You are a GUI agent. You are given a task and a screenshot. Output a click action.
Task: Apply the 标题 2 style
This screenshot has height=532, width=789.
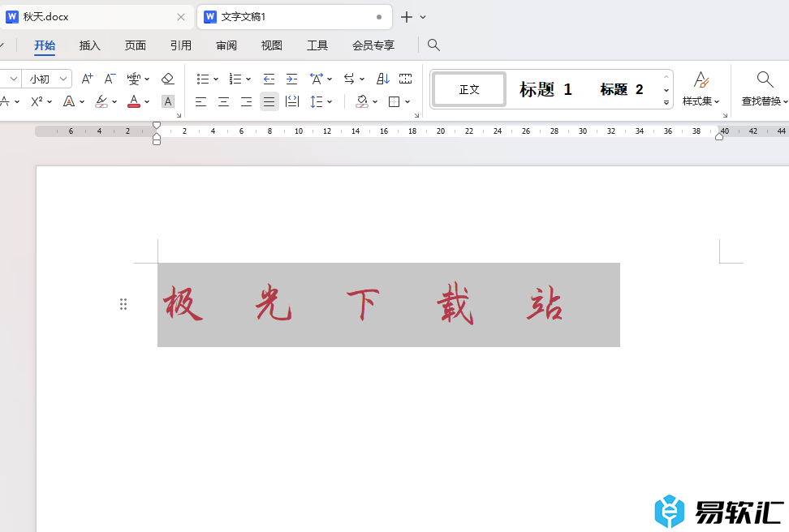coord(622,89)
